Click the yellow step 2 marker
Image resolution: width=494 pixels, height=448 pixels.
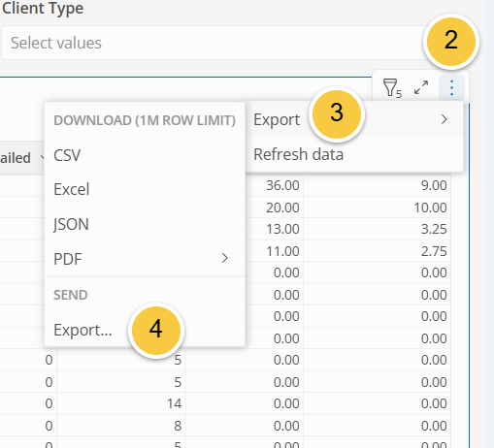click(x=451, y=42)
